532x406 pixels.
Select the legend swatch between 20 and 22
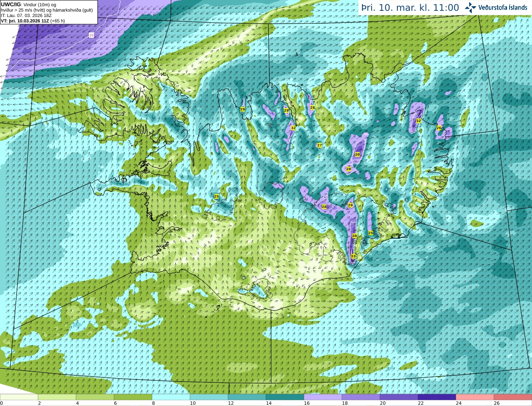pyautogui.click(x=399, y=397)
